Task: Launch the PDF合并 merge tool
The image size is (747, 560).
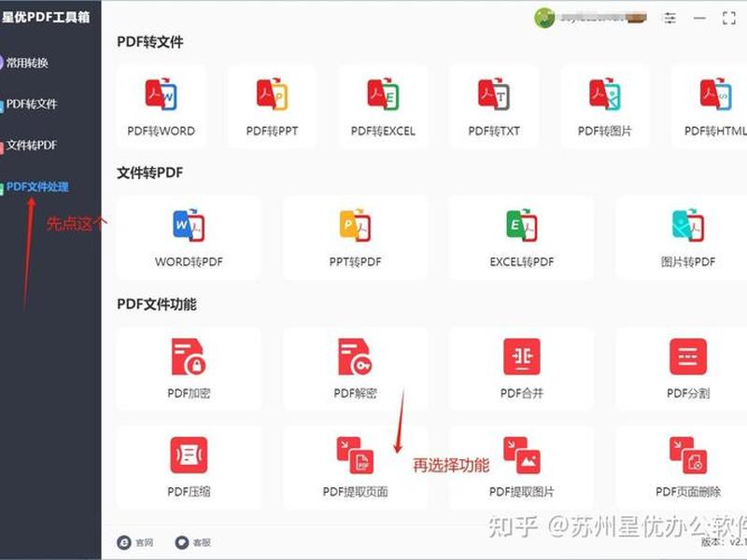Action: 522,369
